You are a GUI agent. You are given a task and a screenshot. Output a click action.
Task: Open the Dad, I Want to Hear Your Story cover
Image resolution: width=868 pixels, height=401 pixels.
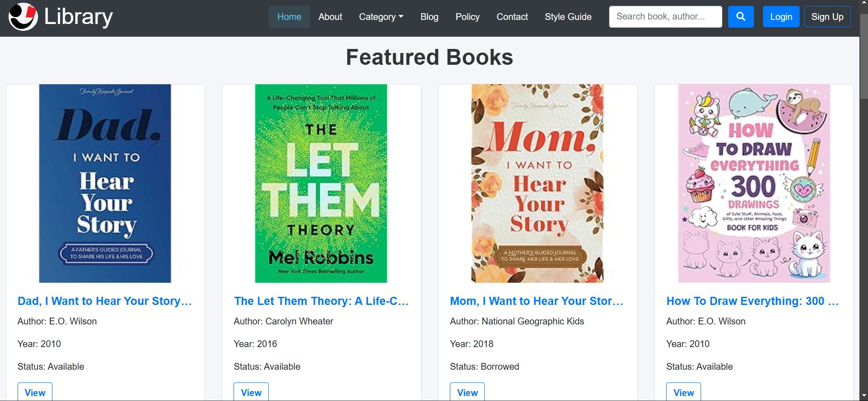tap(105, 184)
